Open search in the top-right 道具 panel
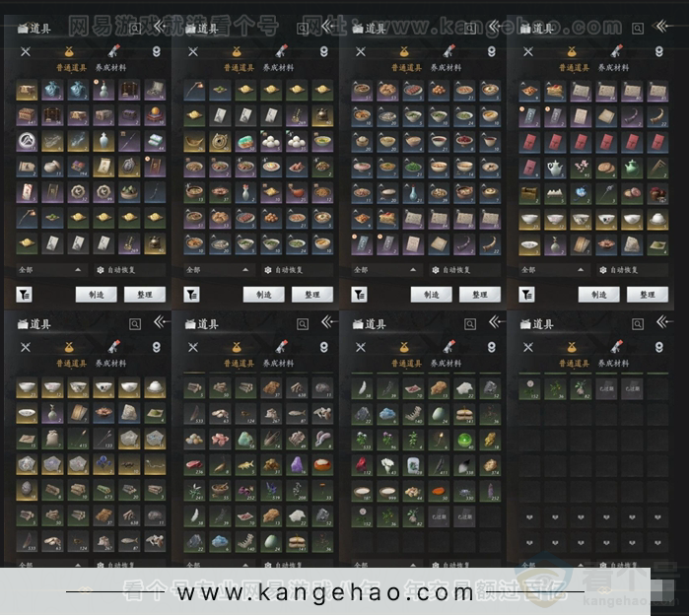 (638, 29)
